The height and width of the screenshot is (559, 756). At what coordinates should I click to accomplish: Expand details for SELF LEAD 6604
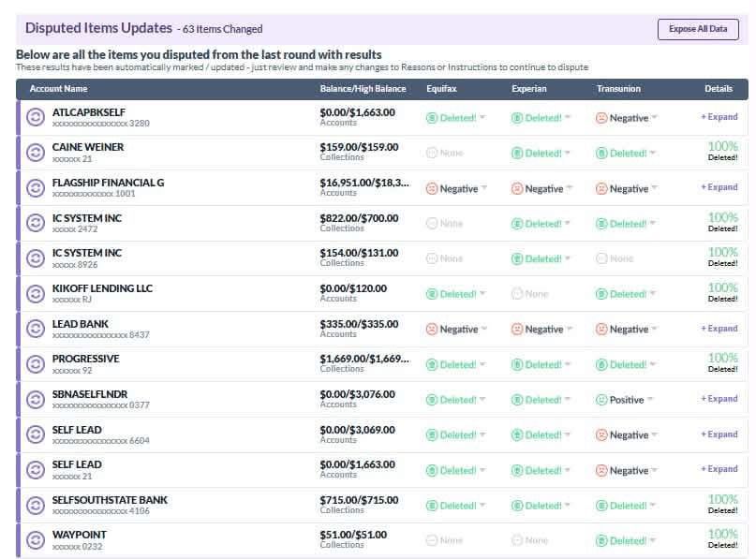tap(719, 434)
